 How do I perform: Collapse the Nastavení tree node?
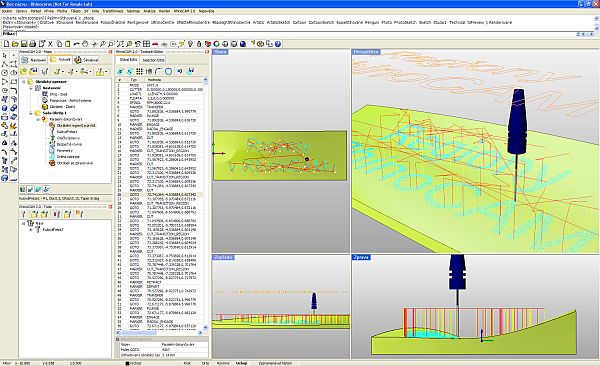pos(31,88)
